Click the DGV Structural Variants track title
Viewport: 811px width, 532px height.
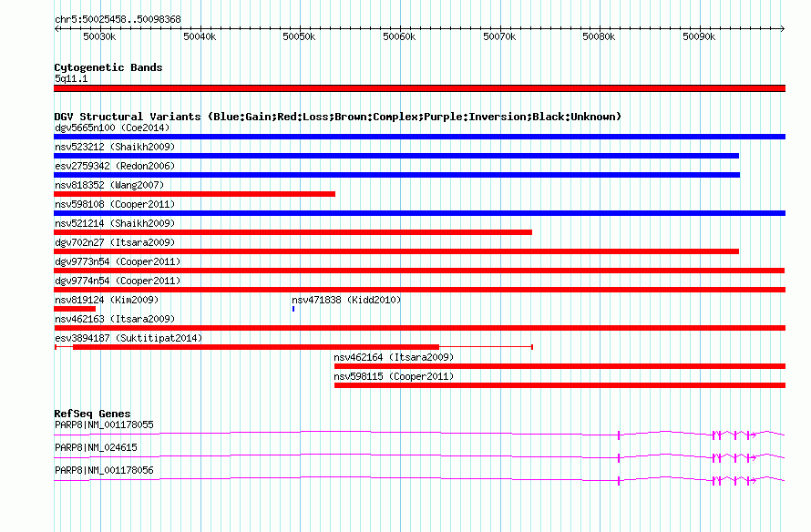(337, 117)
